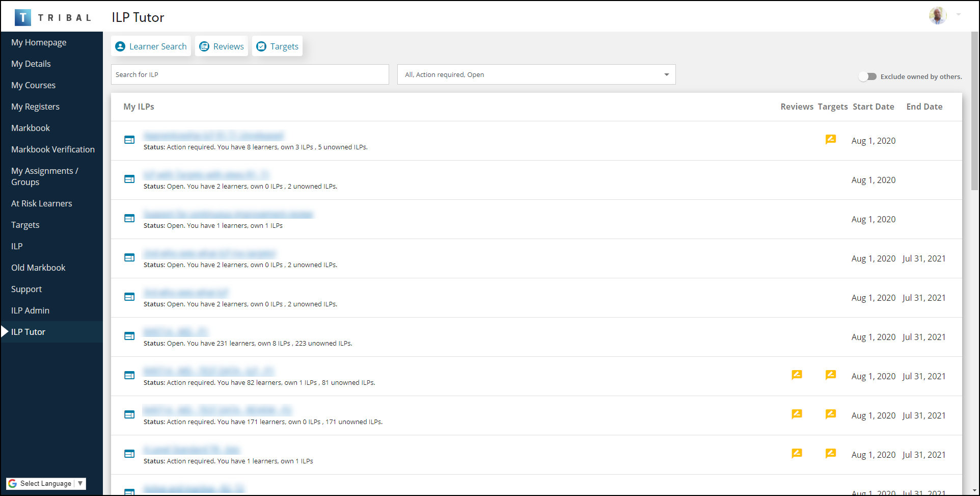Image resolution: width=980 pixels, height=496 pixels.
Task: Expand the account menu arrow beside avatar
Action: pos(959,15)
